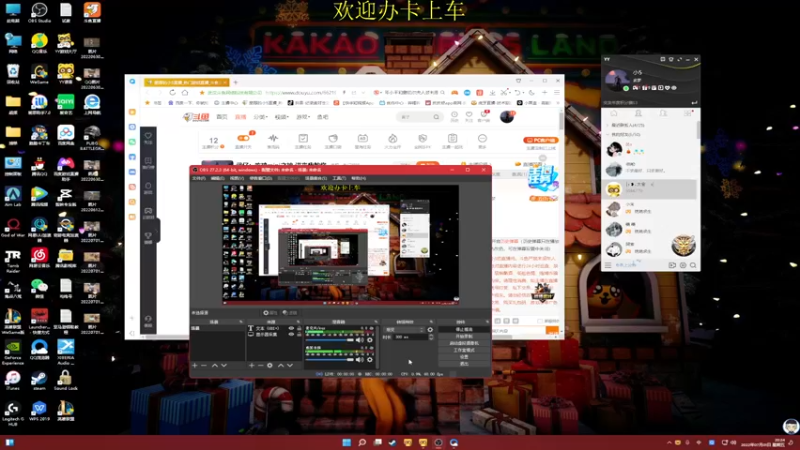Toggle Studio Mode in OBS controls
The image size is (800, 450).
[464, 350]
